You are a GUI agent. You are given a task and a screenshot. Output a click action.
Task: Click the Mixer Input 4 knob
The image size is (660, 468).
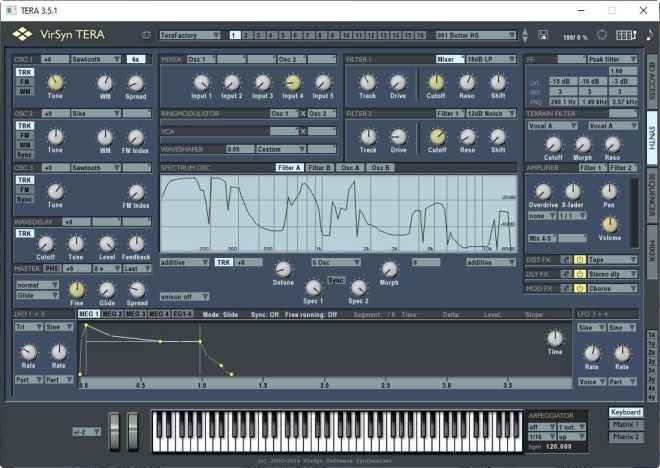click(293, 82)
